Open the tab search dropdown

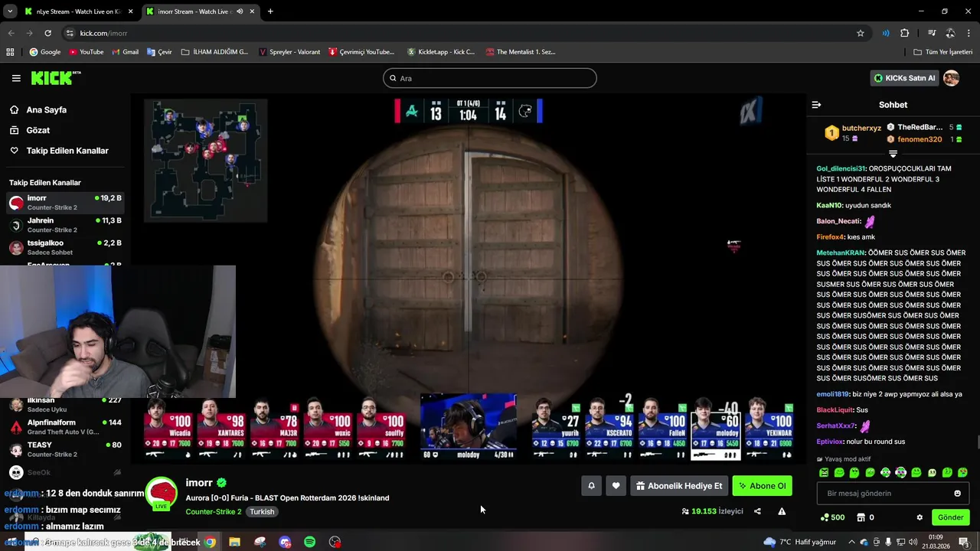coord(9,11)
